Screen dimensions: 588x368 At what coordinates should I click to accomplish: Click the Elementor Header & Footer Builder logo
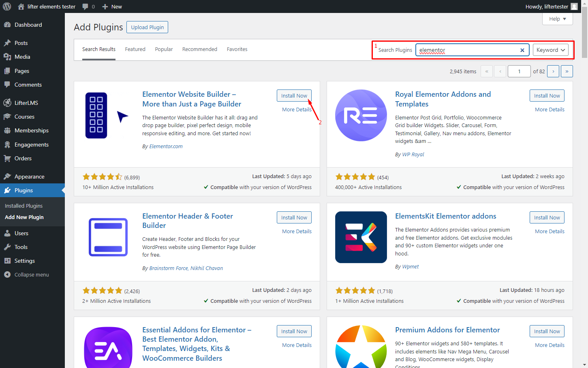coord(108,237)
